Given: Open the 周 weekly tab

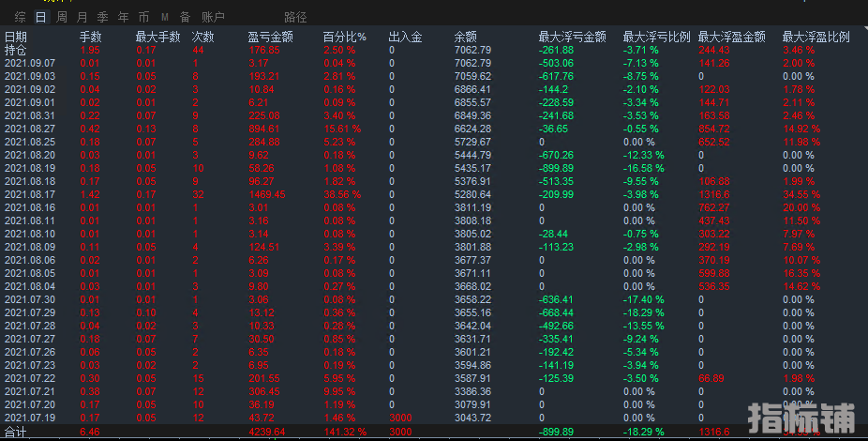Looking at the screenshot, I should click(62, 17).
